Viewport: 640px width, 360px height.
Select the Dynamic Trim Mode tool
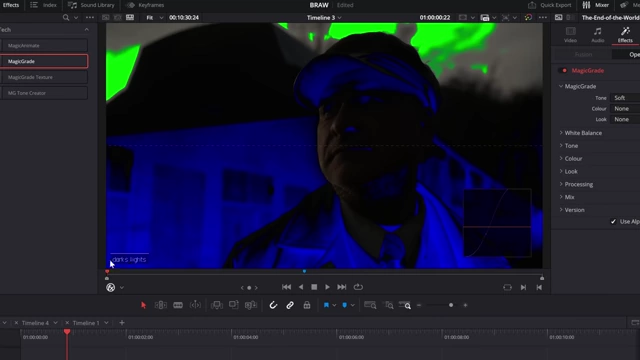[196, 305]
